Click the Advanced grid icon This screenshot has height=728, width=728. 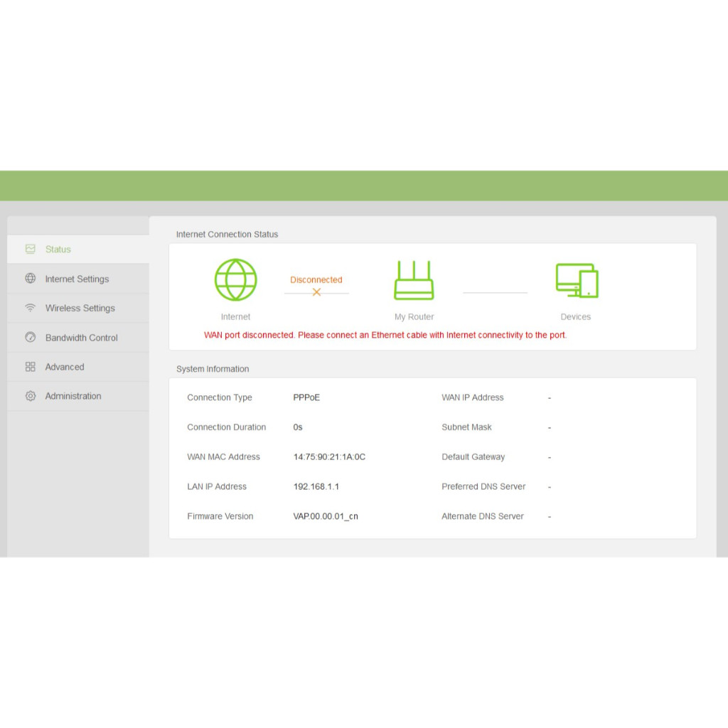(30, 367)
